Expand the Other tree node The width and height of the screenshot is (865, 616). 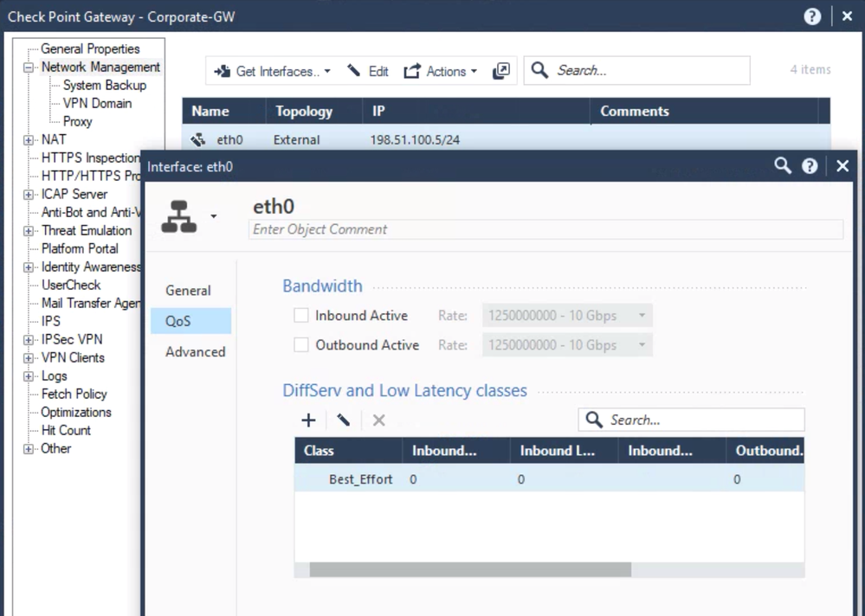(28, 449)
